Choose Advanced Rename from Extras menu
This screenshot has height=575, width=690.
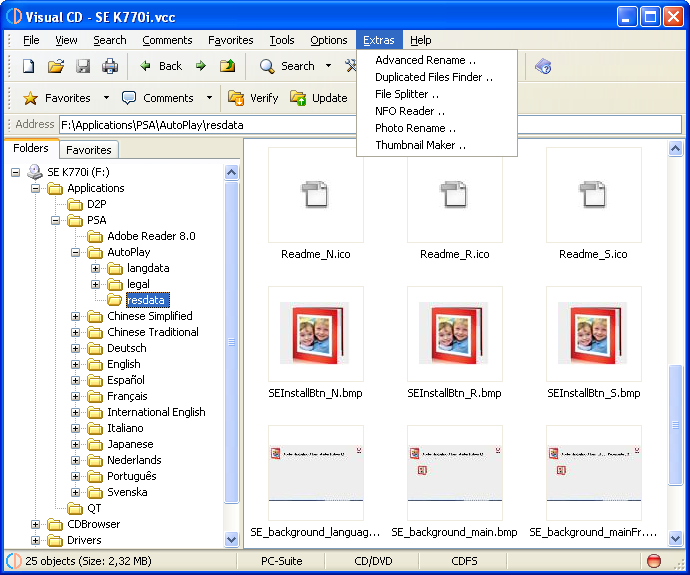coord(437,60)
